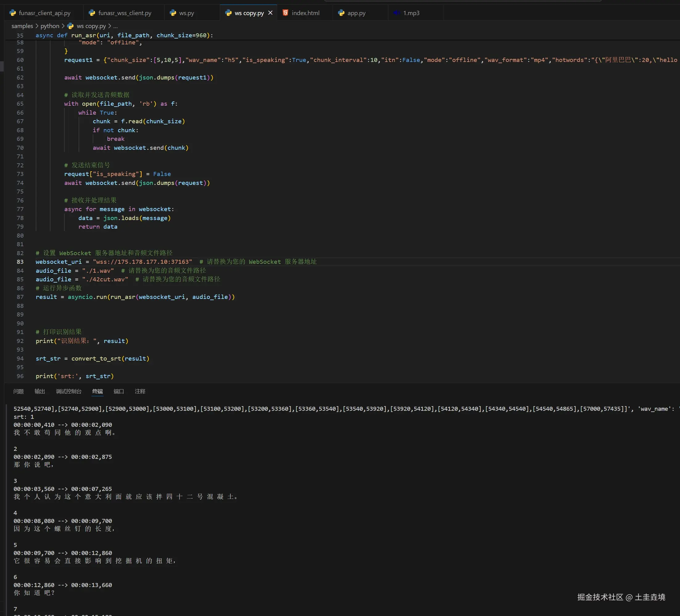Click audio icon on 1.mp3 tab
This screenshot has width=680, height=616.
click(397, 13)
